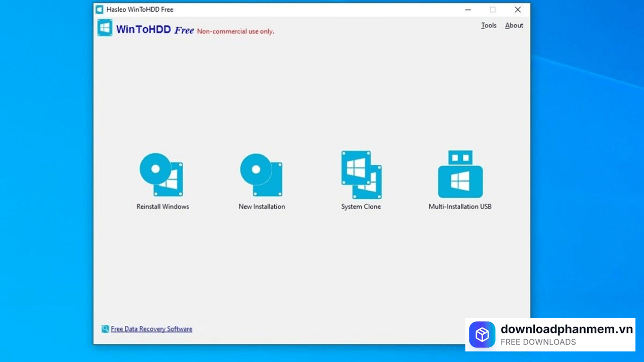
Task: Click the Non-commercial use only notice
Action: (235, 31)
